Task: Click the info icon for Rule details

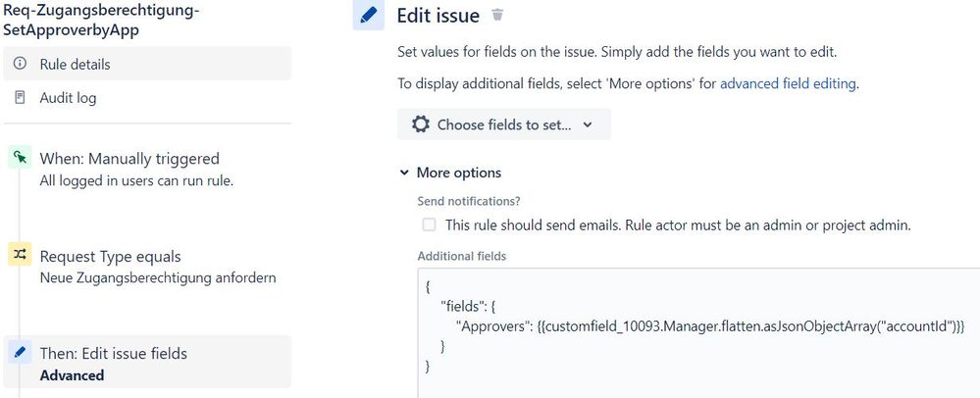Action: pos(20,64)
